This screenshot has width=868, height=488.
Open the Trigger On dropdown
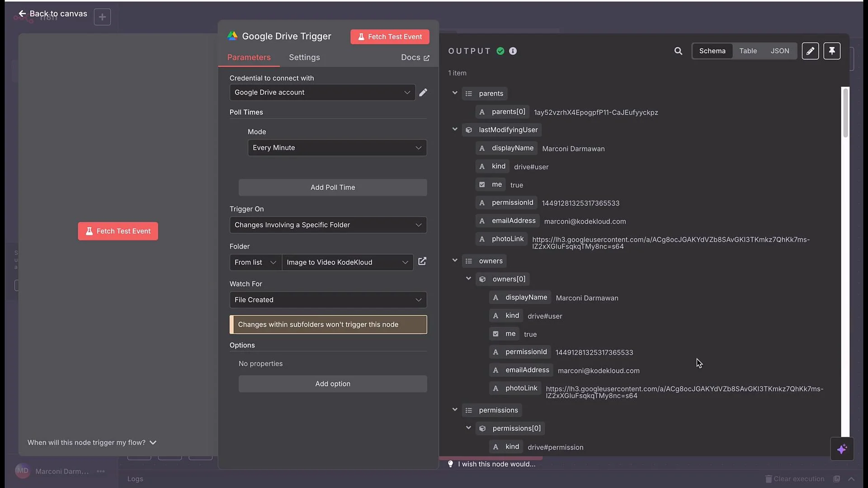(x=328, y=225)
